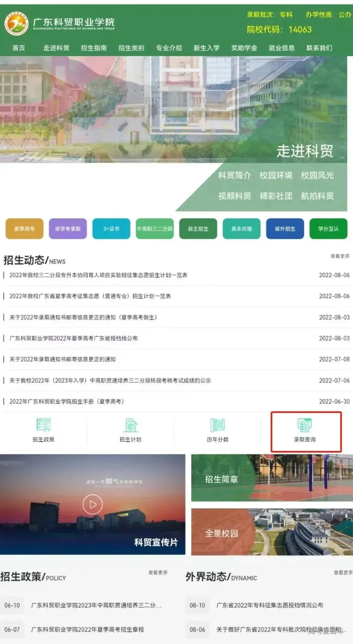The image size is (353, 644).
Task: Open 联系我们 navigation menu item
Action: [x=319, y=48]
